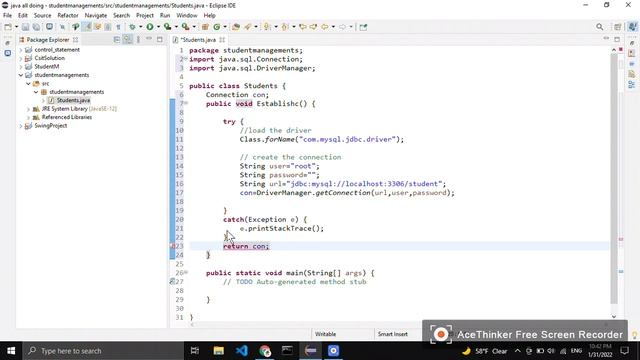Expand the CutSolution project
The height and width of the screenshot is (360, 640).
[21, 58]
